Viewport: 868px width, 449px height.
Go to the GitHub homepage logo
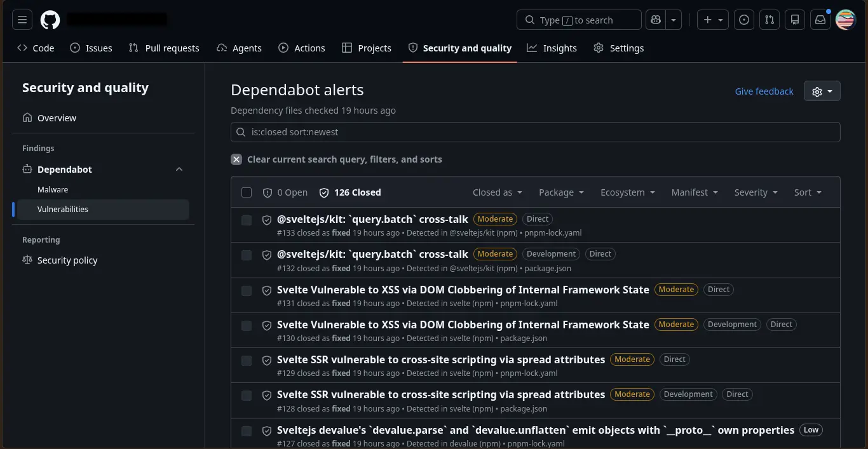50,20
